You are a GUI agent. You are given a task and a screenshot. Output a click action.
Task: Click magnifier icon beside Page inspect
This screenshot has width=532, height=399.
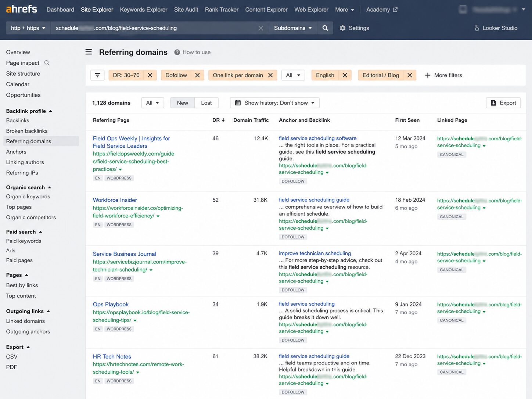[x=47, y=63]
